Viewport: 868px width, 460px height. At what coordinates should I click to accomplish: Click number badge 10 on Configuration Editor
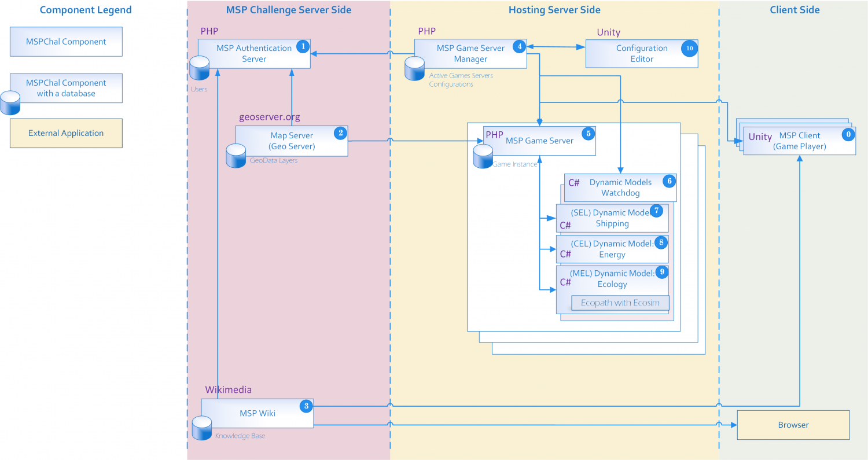click(689, 49)
